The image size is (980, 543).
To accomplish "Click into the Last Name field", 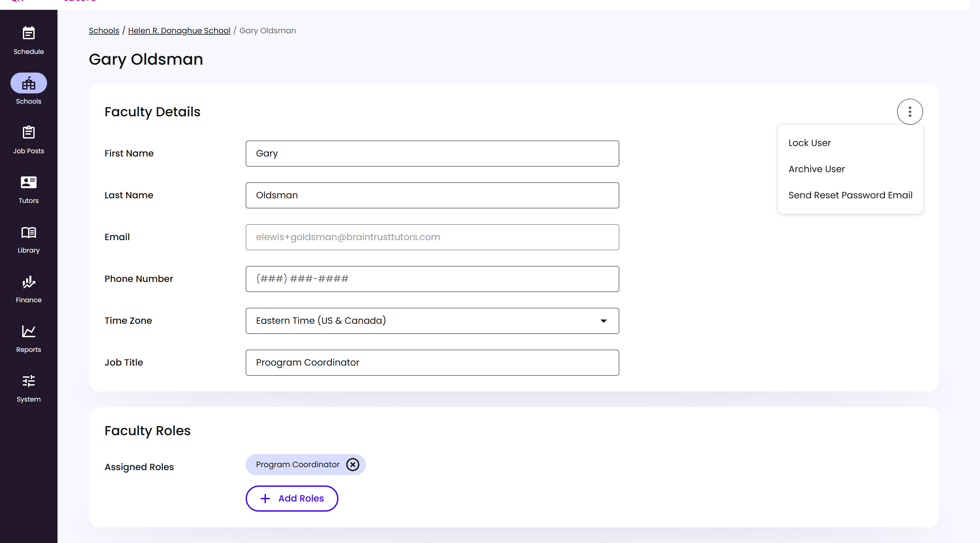I will click(x=432, y=195).
